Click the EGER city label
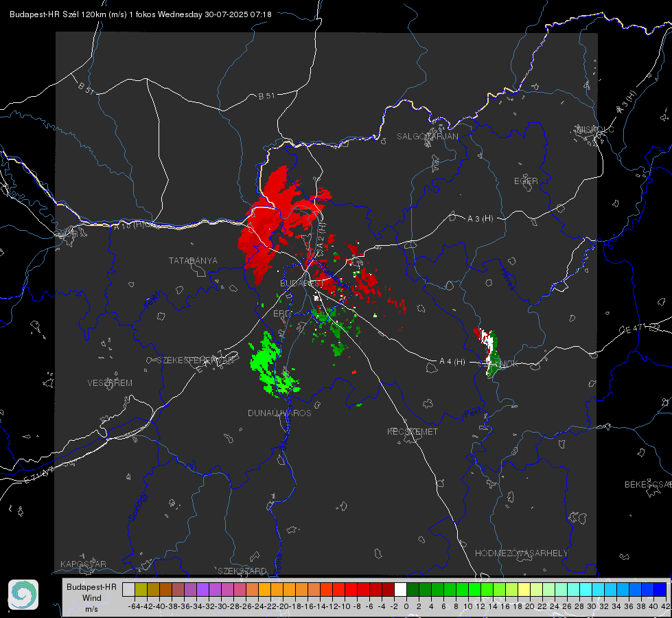672x618 pixels. pyautogui.click(x=526, y=181)
